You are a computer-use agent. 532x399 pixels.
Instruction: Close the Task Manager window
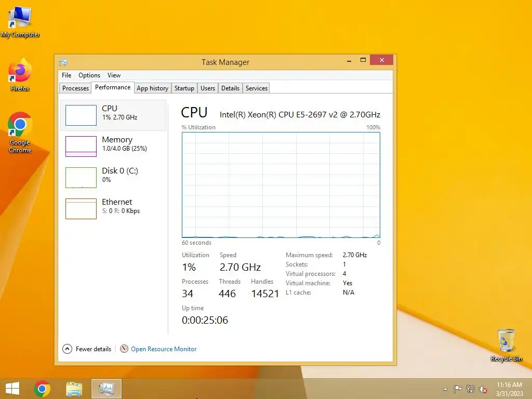point(382,60)
